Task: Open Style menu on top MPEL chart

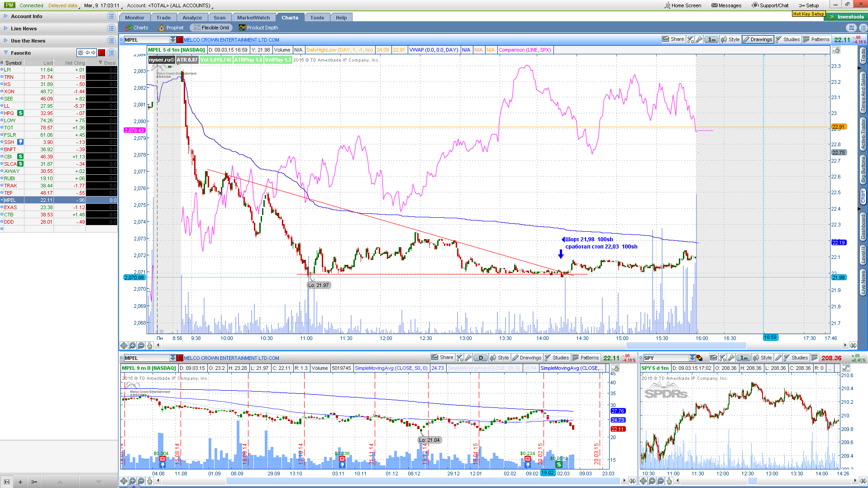Action: coord(730,39)
